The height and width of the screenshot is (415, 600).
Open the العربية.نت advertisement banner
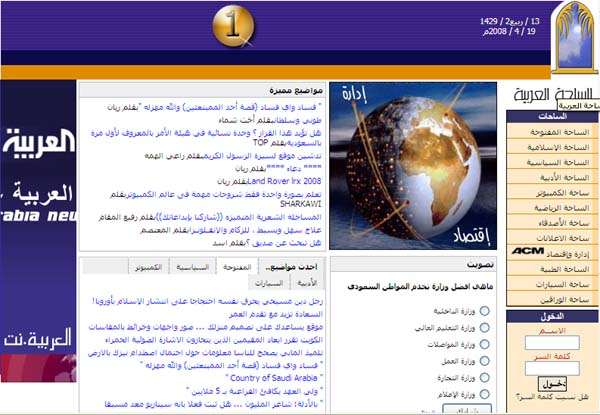click(38, 231)
